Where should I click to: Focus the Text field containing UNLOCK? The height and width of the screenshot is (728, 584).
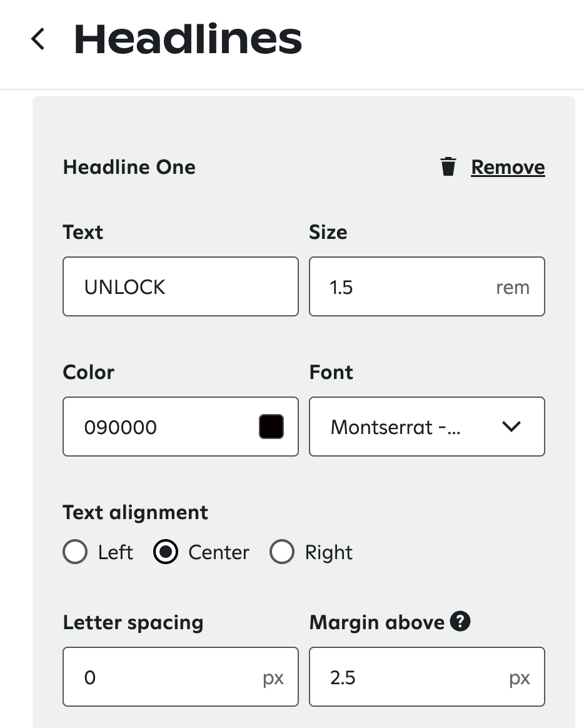[180, 286]
